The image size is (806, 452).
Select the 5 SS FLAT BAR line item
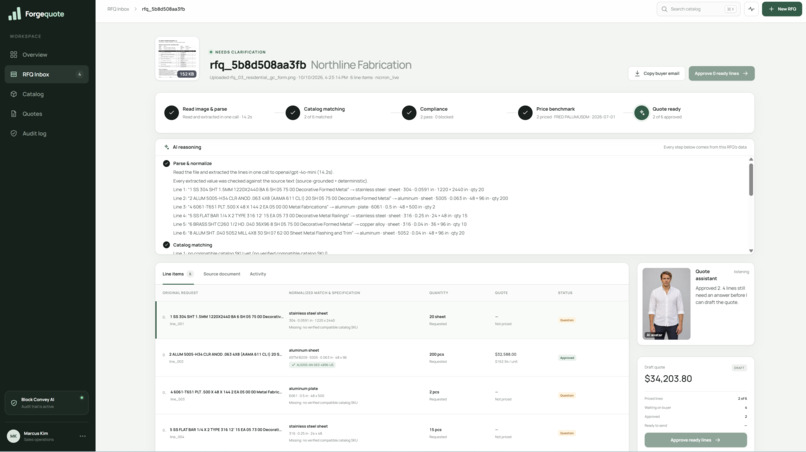click(x=392, y=432)
